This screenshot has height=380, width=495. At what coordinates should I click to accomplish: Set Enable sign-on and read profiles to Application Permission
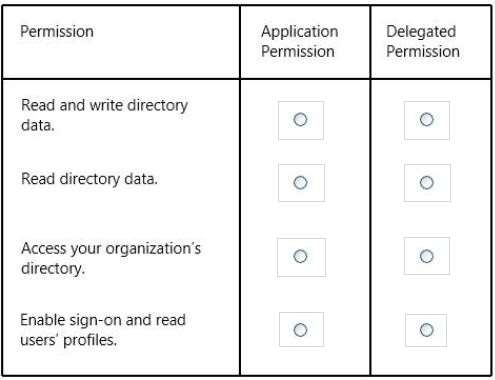click(x=300, y=330)
